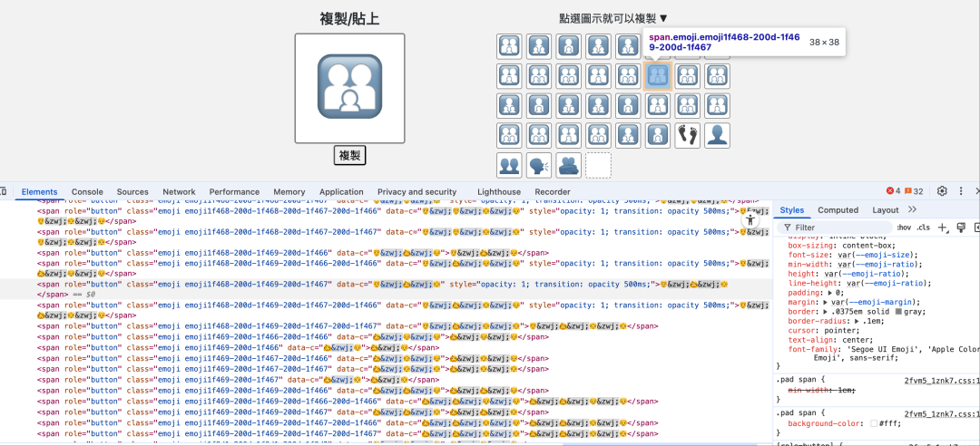Open Privacy and security tab

(416, 192)
